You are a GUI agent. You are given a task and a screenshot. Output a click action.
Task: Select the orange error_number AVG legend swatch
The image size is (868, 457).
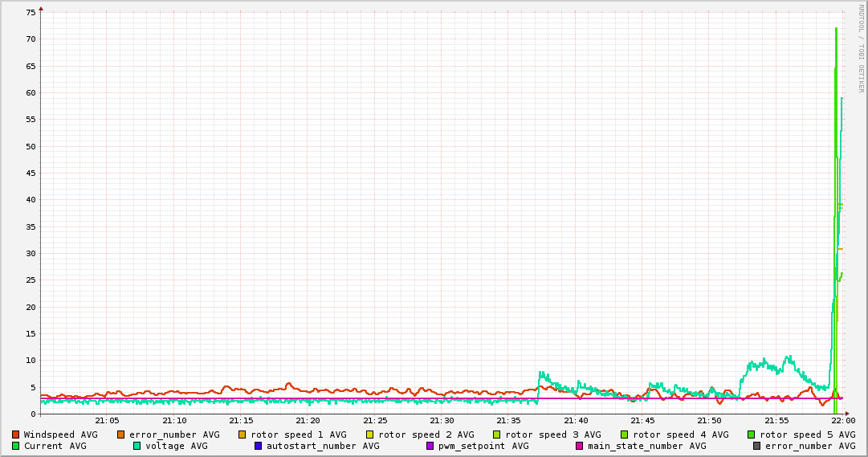pos(122,435)
